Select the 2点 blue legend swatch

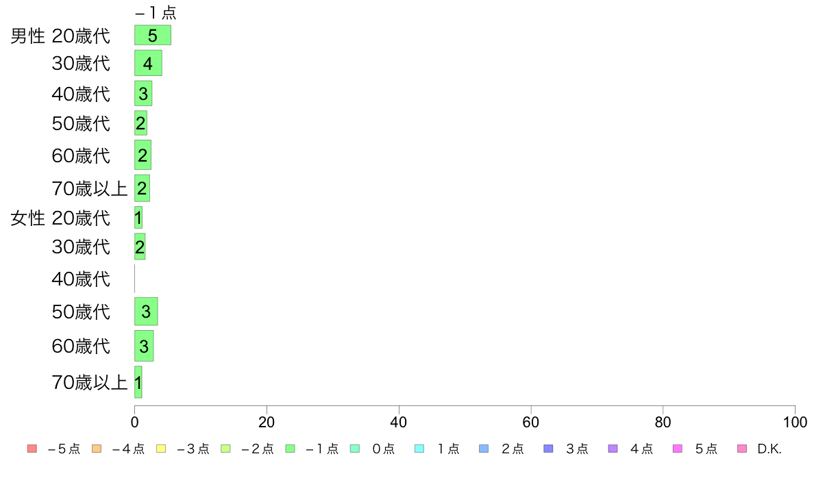pos(484,449)
